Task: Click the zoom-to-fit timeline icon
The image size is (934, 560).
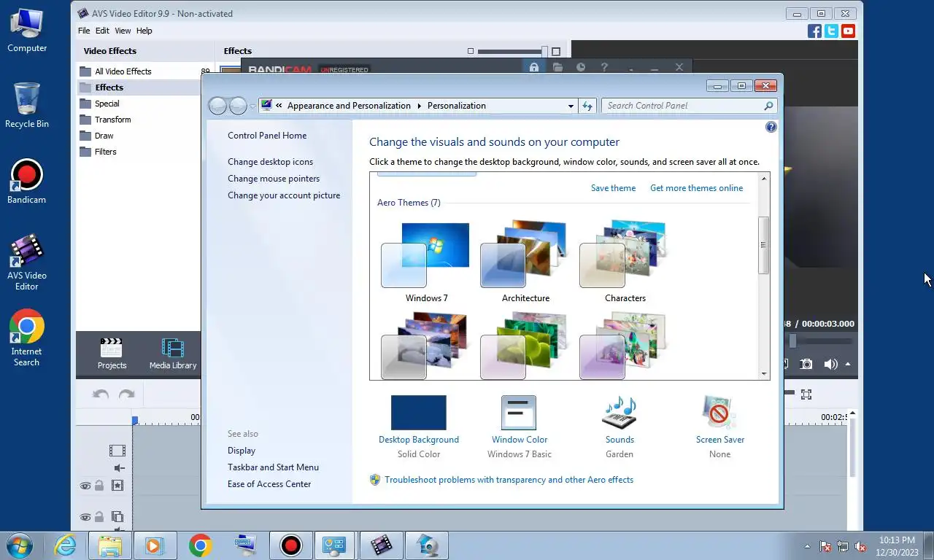Action: [806, 394]
